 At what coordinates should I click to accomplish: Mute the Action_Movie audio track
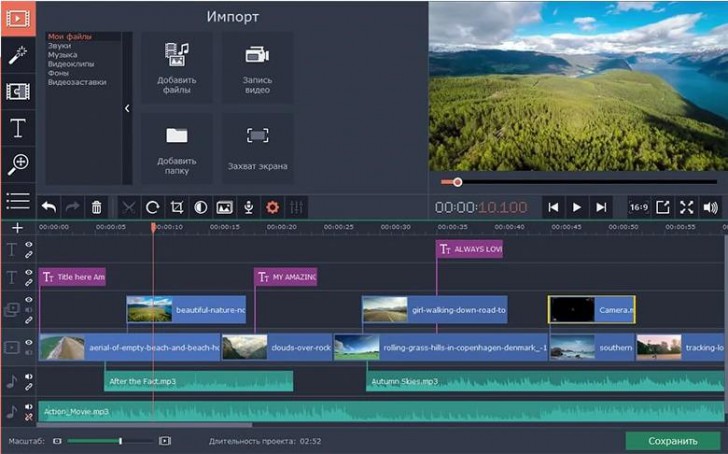29,407
